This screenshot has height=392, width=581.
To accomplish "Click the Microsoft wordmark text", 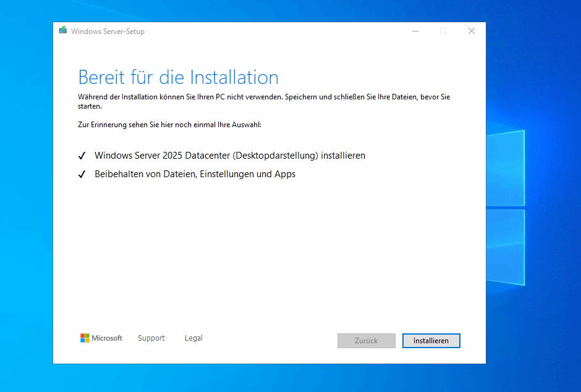I will pos(107,338).
